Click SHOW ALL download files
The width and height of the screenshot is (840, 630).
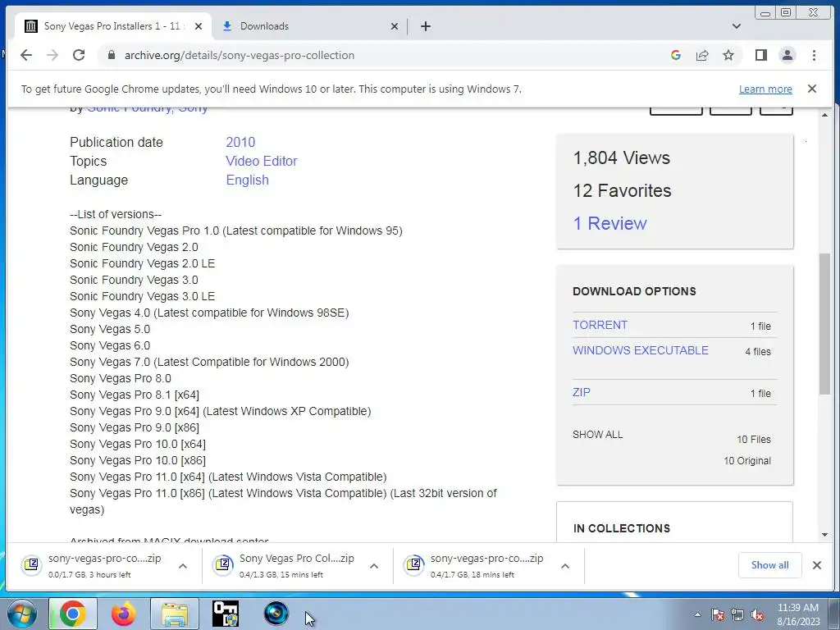click(597, 435)
